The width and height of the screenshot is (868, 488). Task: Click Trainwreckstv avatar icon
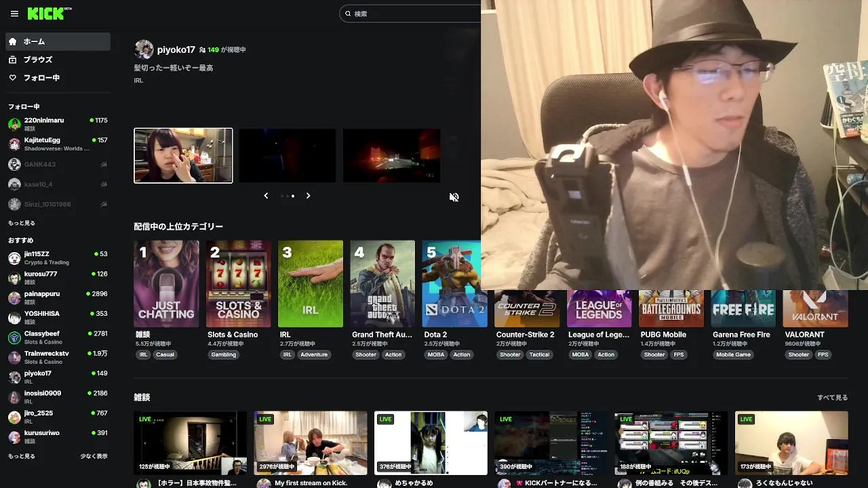point(14,357)
